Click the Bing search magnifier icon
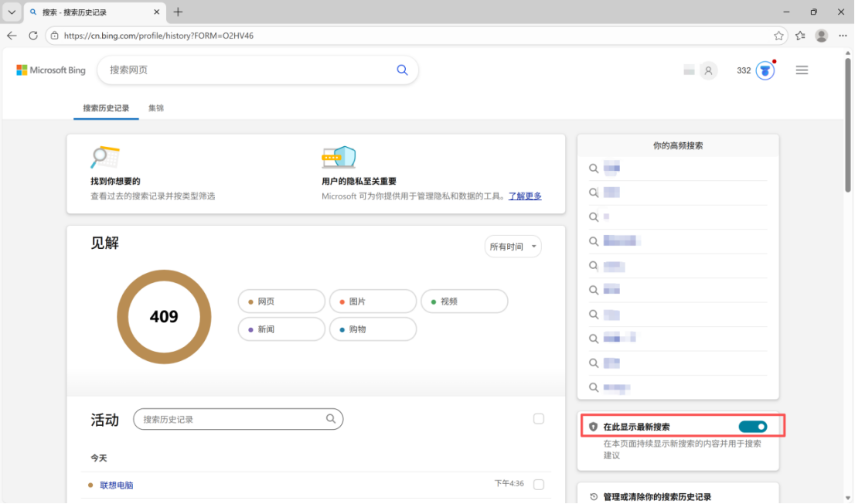The image size is (855, 504). 402,70
